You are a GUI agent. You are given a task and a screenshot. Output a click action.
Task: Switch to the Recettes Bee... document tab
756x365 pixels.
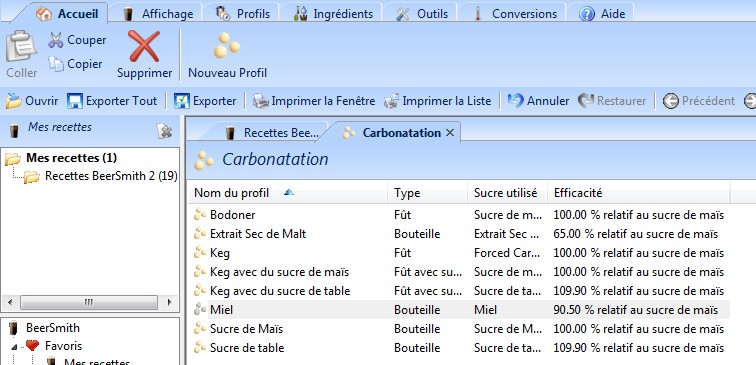pos(271,133)
